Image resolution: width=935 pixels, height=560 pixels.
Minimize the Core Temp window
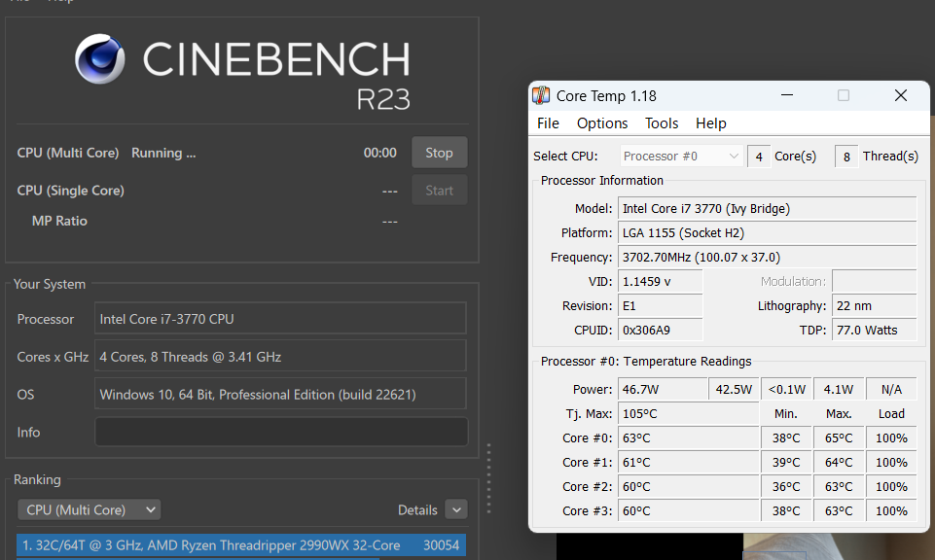pyautogui.click(x=787, y=95)
